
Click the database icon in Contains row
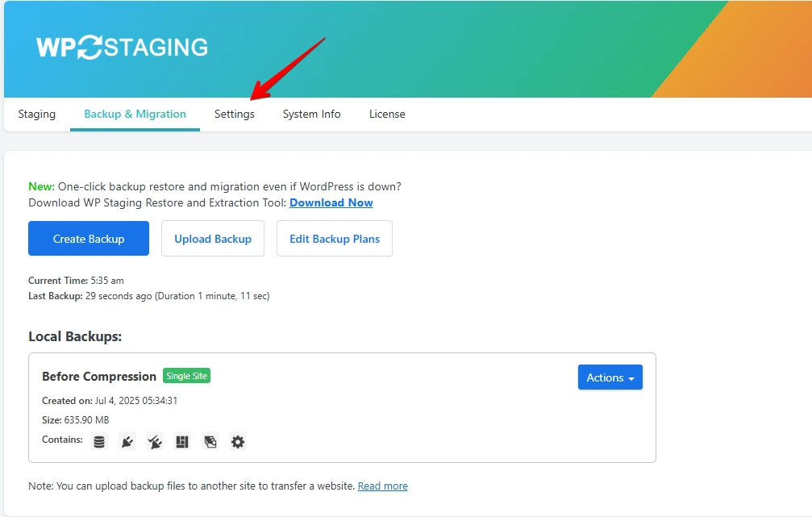tap(99, 441)
